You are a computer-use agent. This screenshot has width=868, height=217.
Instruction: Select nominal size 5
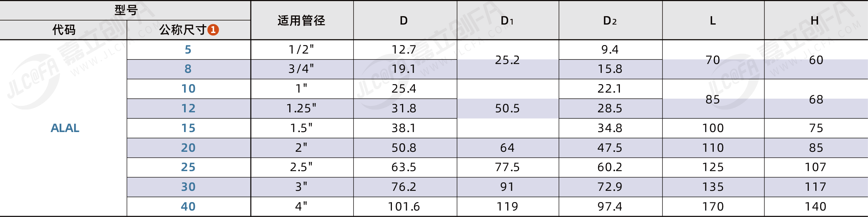pyautogui.click(x=188, y=50)
